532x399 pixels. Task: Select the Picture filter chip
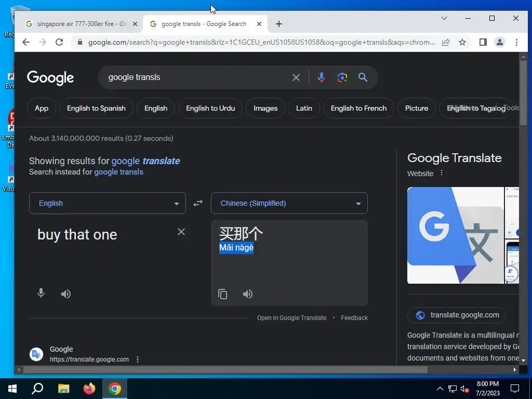click(x=417, y=108)
